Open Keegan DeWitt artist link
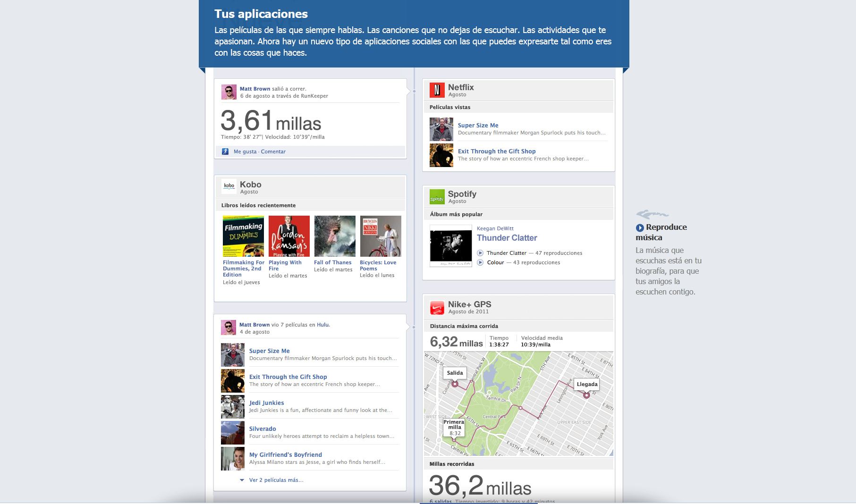This screenshot has height=504, width=856. 495,228
